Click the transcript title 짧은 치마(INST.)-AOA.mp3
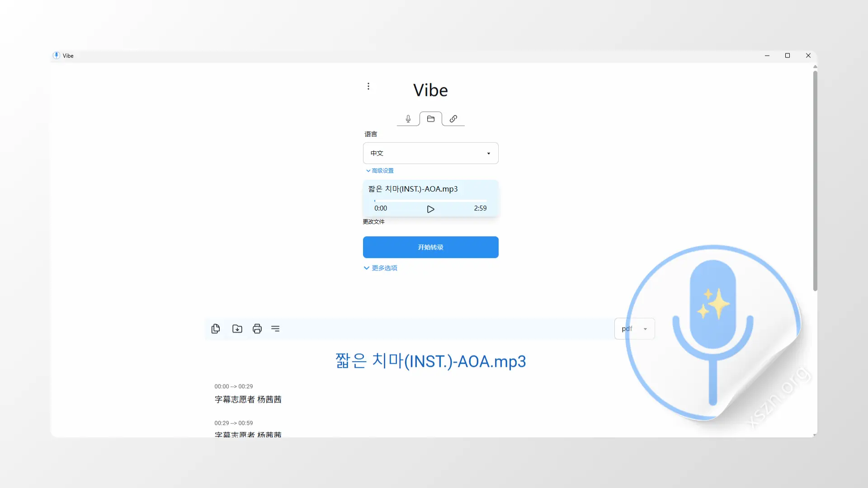Image resolution: width=868 pixels, height=488 pixels. [431, 361]
